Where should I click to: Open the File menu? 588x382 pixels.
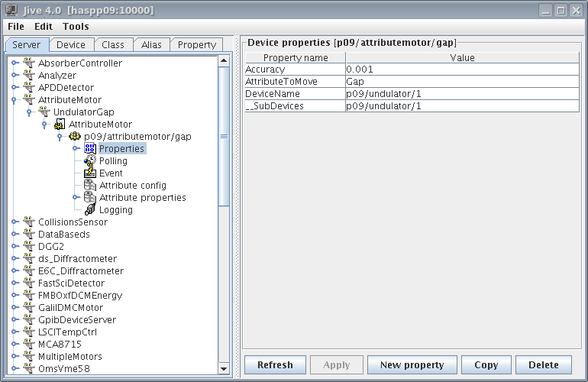pyautogui.click(x=16, y=27)
